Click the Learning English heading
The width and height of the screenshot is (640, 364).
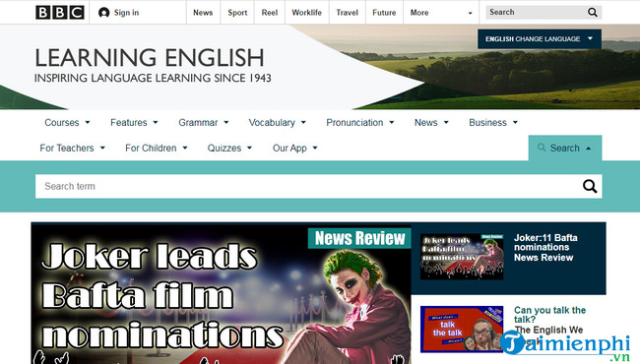click(x=150, y=57)
